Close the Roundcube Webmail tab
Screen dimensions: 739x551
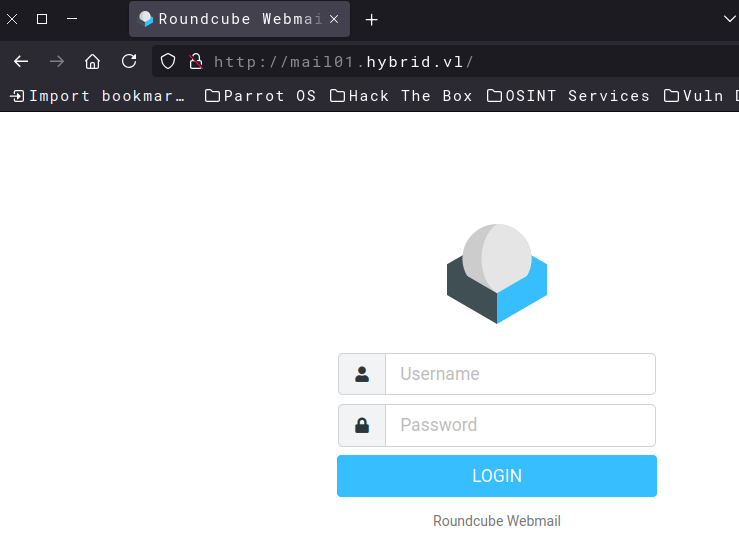click(334, 19)
